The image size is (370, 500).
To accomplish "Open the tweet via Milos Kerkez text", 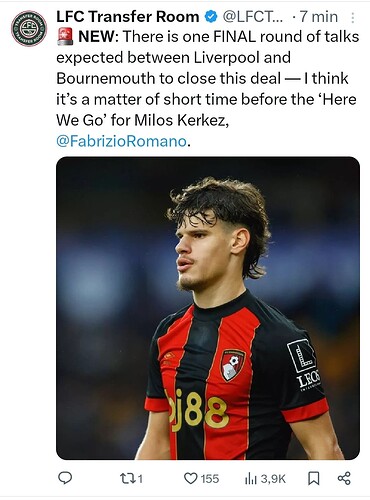I will coord(182,120).
